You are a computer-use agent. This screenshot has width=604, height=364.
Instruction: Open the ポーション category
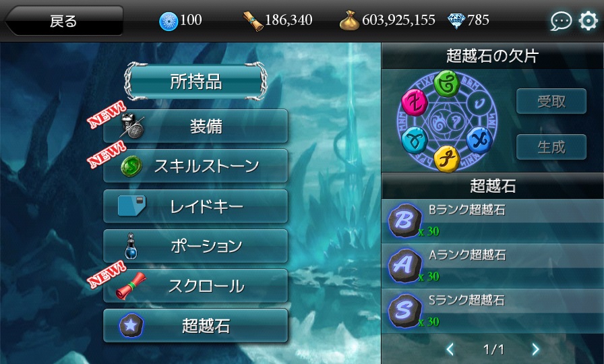coord(195,246)
